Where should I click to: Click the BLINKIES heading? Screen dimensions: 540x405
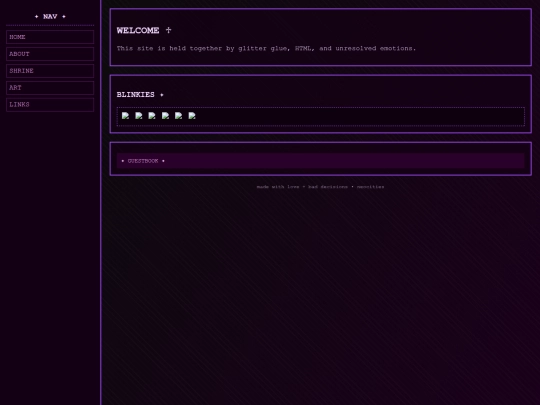(140, 94)
